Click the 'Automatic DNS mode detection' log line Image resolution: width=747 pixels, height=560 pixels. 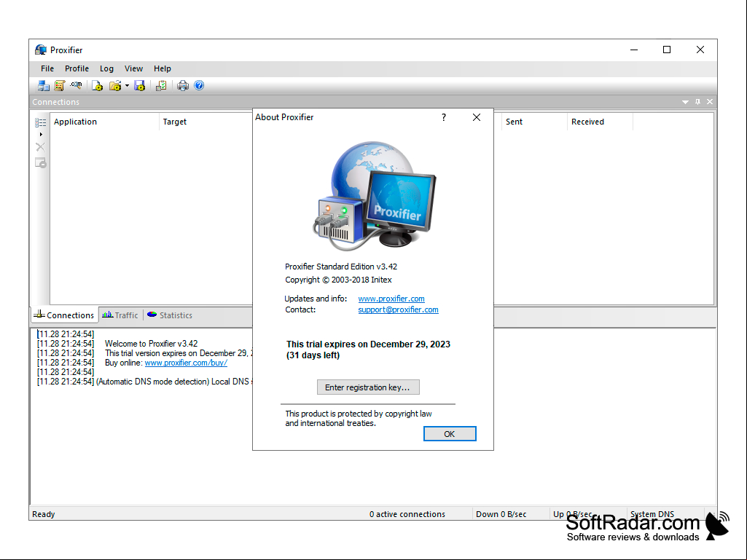[174, 382]
